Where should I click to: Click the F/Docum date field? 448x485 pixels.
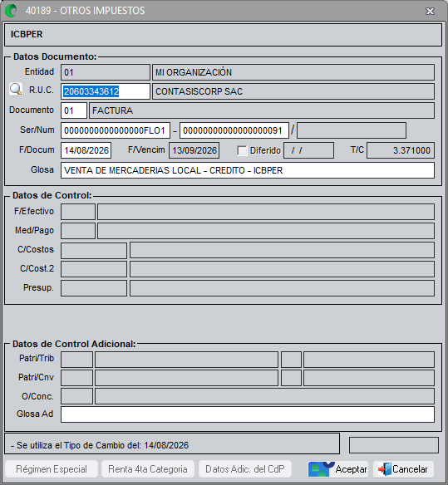coord(86,150)
